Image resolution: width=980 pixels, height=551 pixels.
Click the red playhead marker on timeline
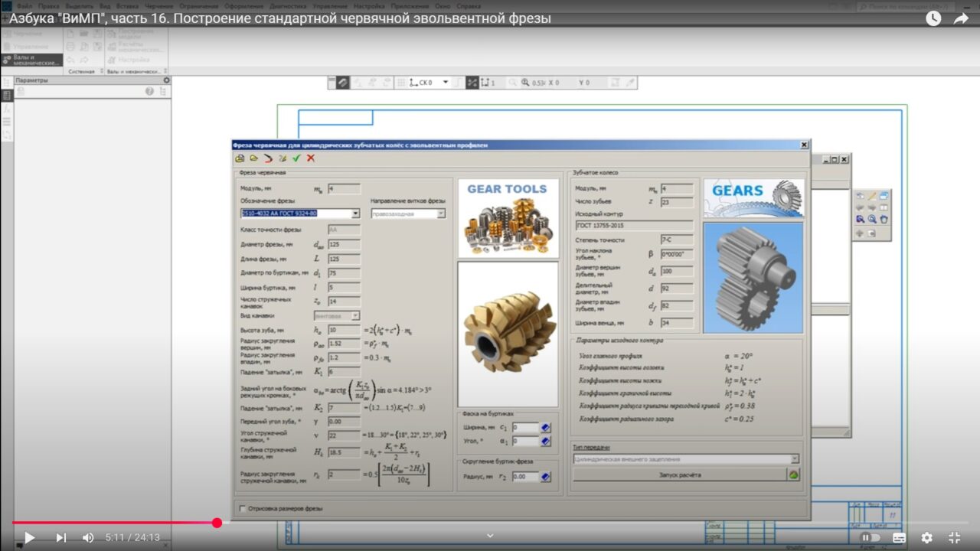(217, 523)
